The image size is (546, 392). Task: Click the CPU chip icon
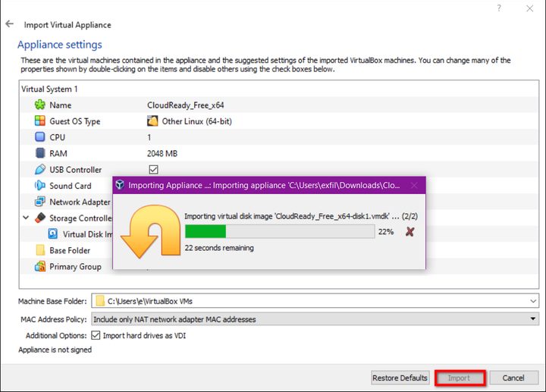point(40,136)
